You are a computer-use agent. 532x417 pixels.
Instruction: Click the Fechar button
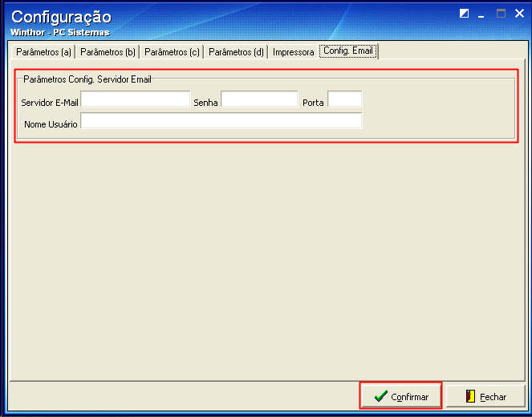tap(485, 395)
